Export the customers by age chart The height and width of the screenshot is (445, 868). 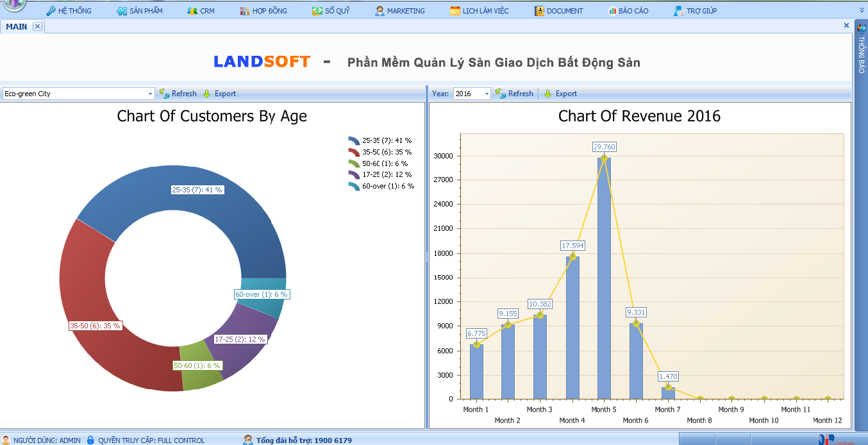click(x=219, y=94)
